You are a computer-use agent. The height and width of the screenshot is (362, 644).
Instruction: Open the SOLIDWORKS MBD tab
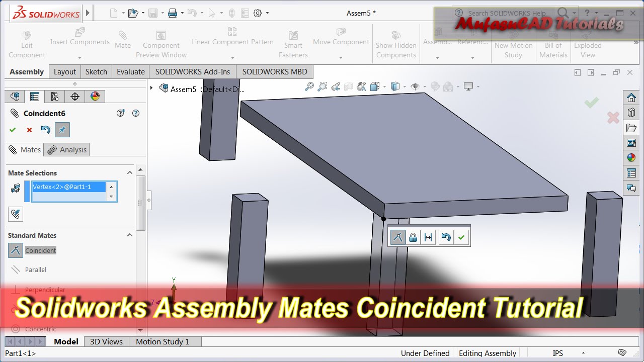(275, 71)
